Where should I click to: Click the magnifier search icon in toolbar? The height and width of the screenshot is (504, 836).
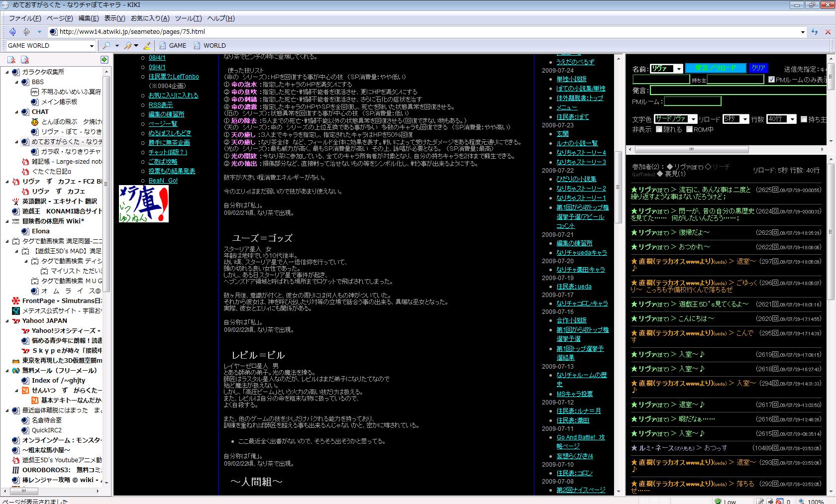coord(106,45)
